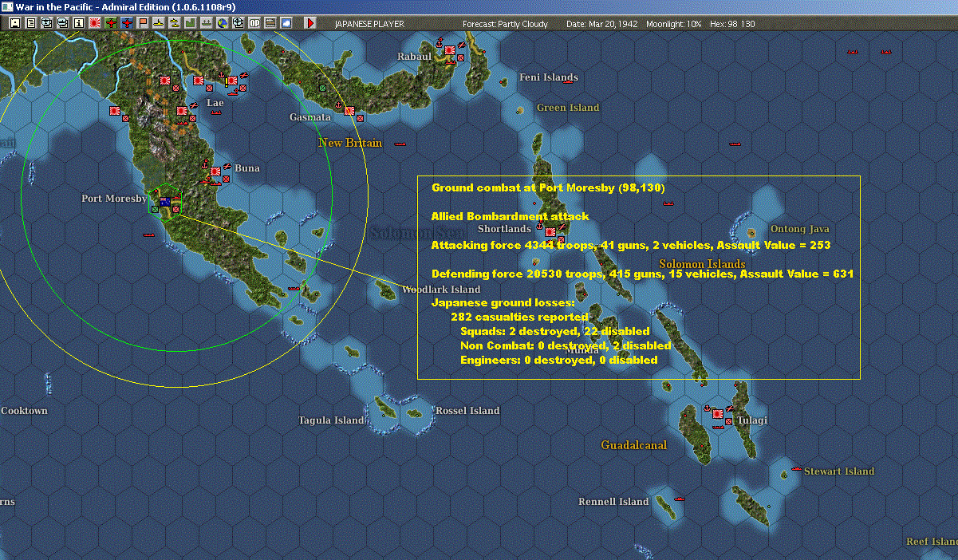Screen dimensions: 958x560
Task: Select the Japanese base flag at Rabaul
Action: [450, 51]
